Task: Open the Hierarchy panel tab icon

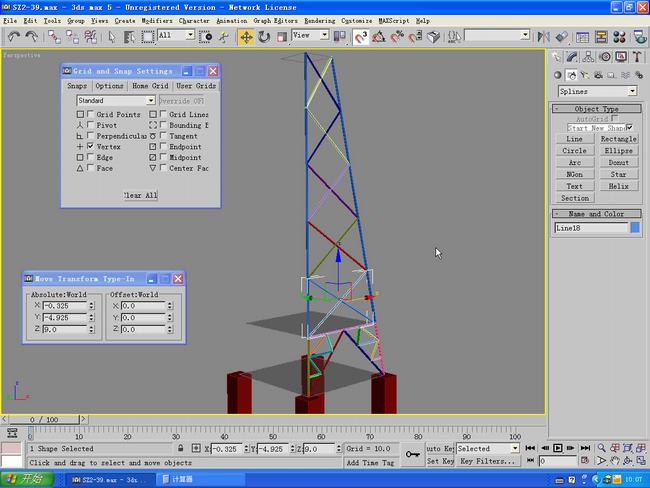Action: pos(588,57)
